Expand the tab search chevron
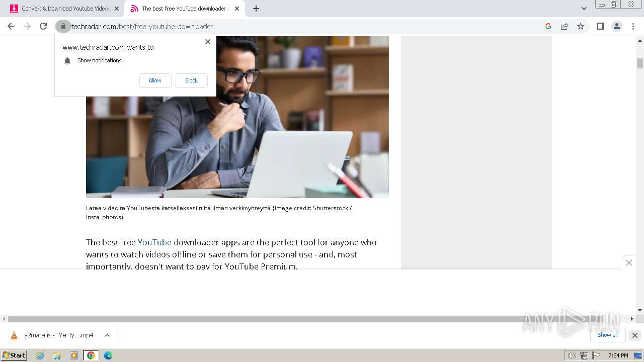Screen dimensions: 644x362 pos(584,9)
